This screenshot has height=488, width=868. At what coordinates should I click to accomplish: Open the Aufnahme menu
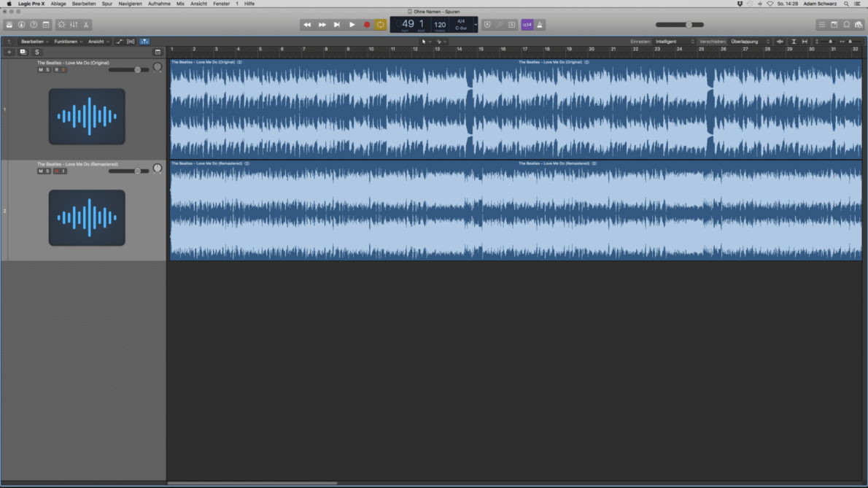[x=159, y=4]
